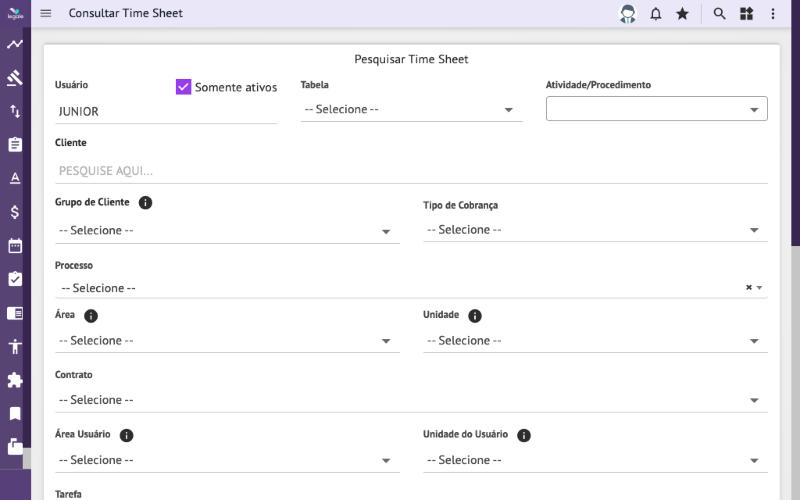This screenshot has height=500, width=800.
Task: Open the Tabela dropdown
Action: [411, 110]
